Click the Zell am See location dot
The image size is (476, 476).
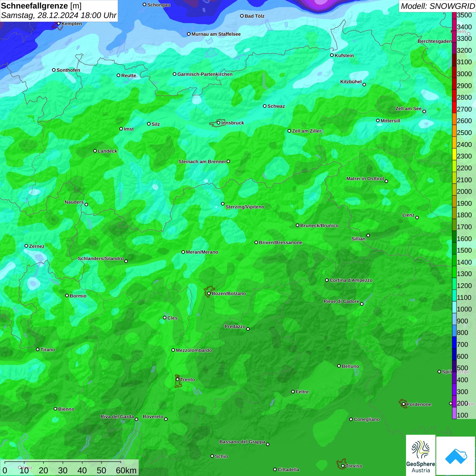pyautogui.click(x=424, y=112)
